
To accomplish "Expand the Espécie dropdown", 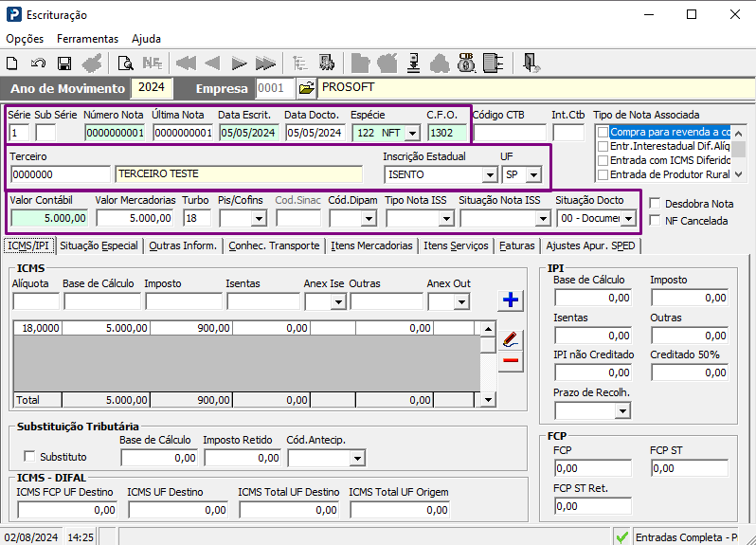I will coord(412,133).
